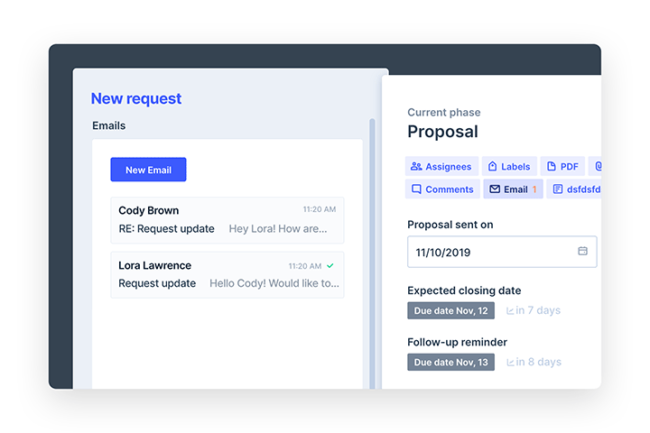Screen dimensions: 650x433
Task: Click the Due date Nov, 12 tag
Action: pos(451,311)
